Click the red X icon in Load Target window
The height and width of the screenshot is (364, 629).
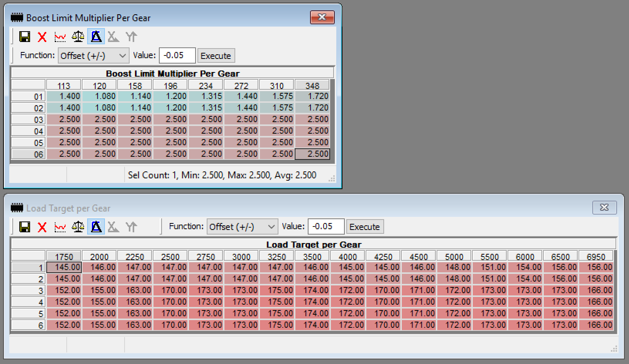pos(42,227)
